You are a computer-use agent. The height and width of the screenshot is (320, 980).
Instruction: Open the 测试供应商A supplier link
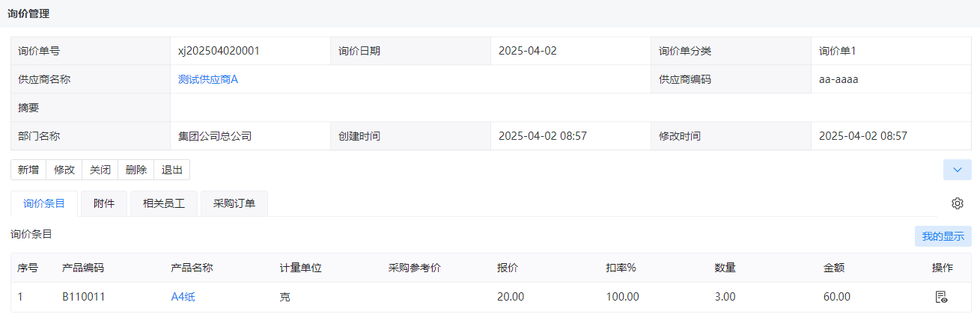click(208, 79)
